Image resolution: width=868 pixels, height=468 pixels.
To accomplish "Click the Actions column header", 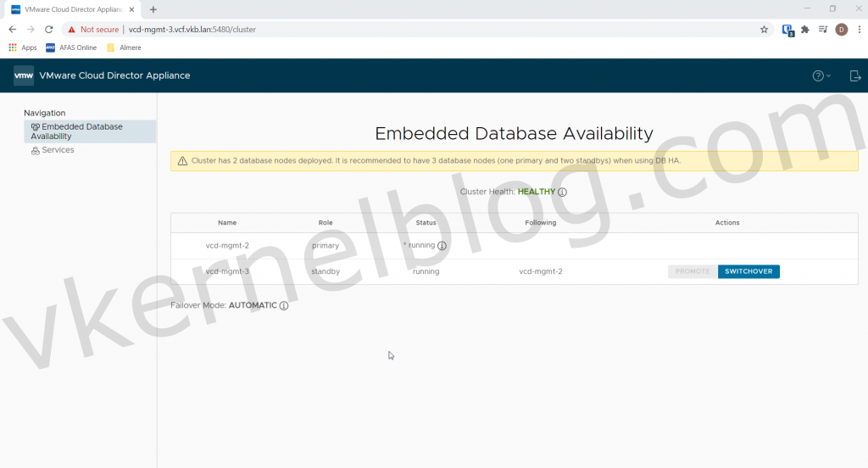I will (726, 223).
